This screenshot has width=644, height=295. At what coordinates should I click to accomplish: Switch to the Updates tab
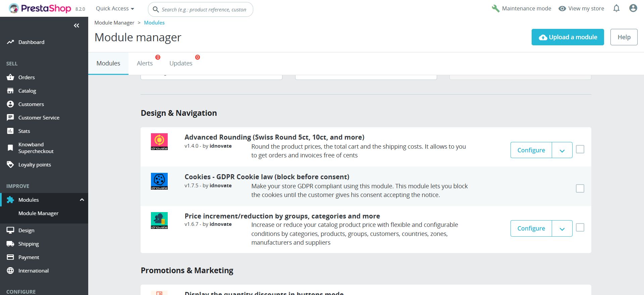tap(181, 63)
